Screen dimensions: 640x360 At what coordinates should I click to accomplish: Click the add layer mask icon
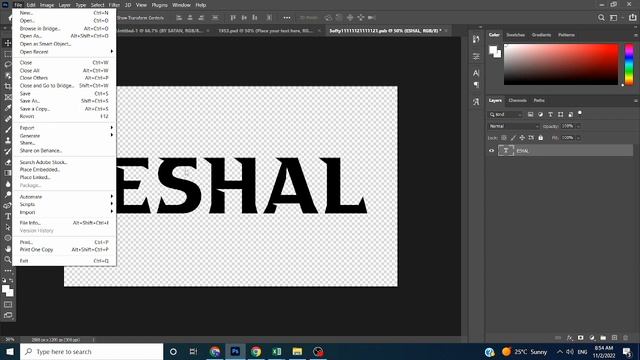pos(581,338)
